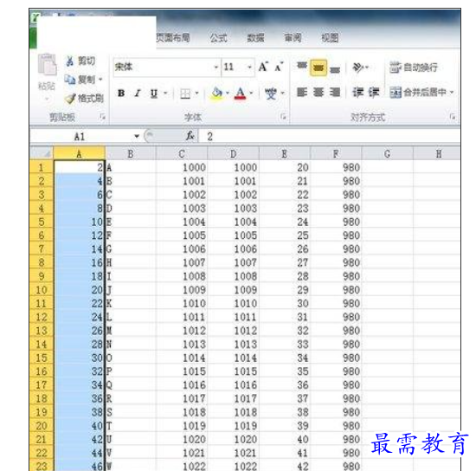The width and height of the screenshot is (476, 471).
Task: Center text horizontally icon
Action: point(318,92)
